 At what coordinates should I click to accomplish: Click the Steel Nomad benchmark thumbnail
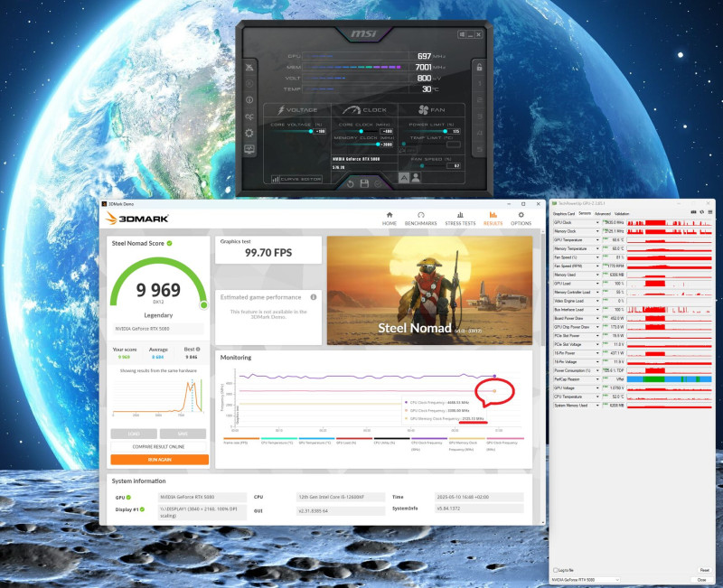point(430,290)
